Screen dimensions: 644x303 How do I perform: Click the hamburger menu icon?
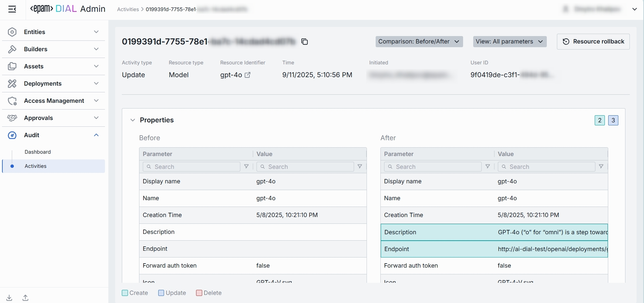pos(12,9)
